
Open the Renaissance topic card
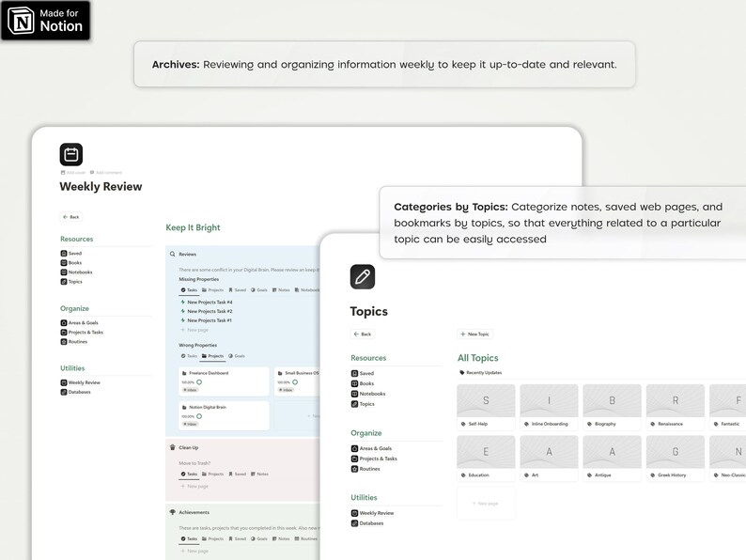[x=676, y=407]
